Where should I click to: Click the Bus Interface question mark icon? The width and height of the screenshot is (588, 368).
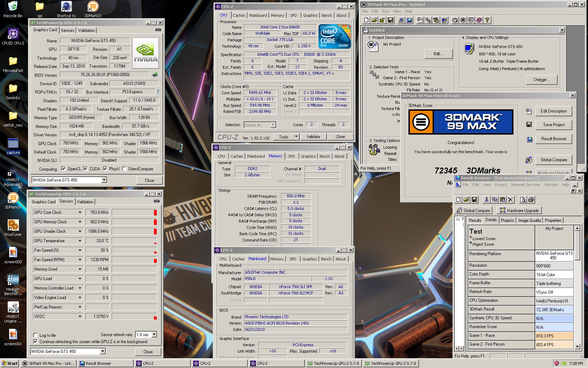point(158,92)
